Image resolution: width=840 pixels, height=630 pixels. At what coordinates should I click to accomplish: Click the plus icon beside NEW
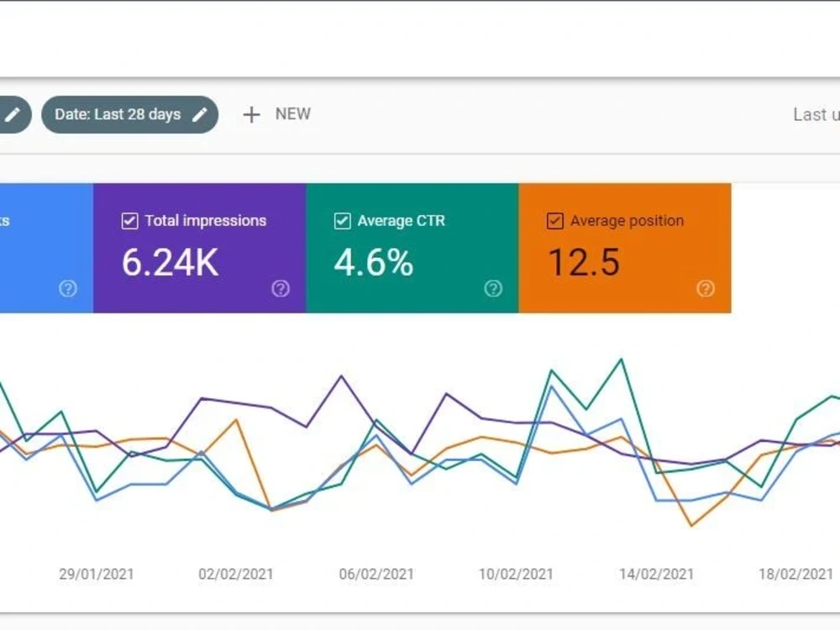point(251,114)
